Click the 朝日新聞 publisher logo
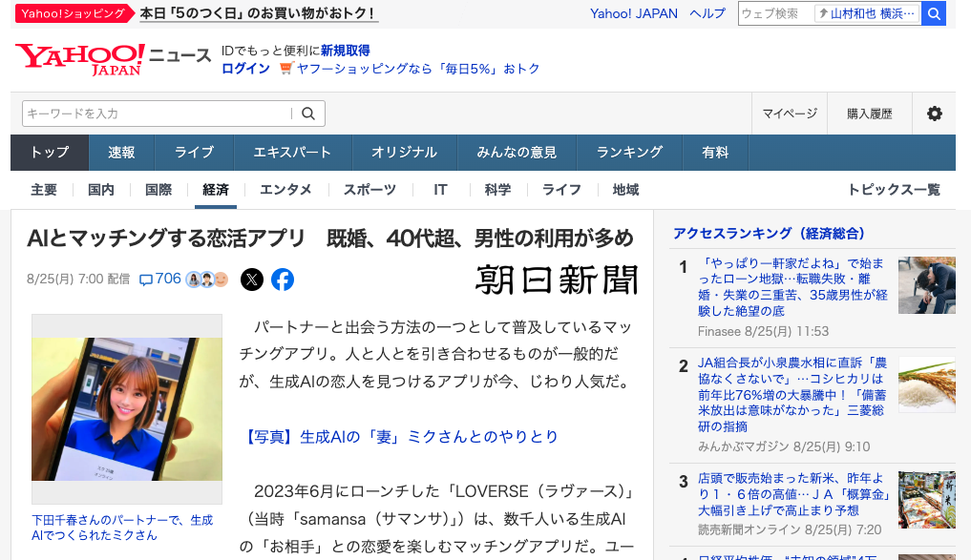Image resolution: width=971 pixels, height=560 pixels. [x=557, y=280]
